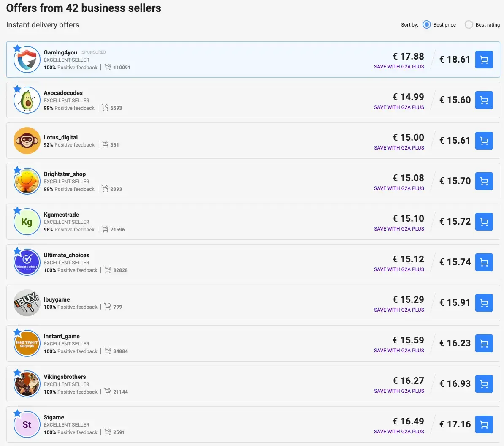
Task: Click Save with G2A Plus under €17.88
Action: tap(399, 67)
